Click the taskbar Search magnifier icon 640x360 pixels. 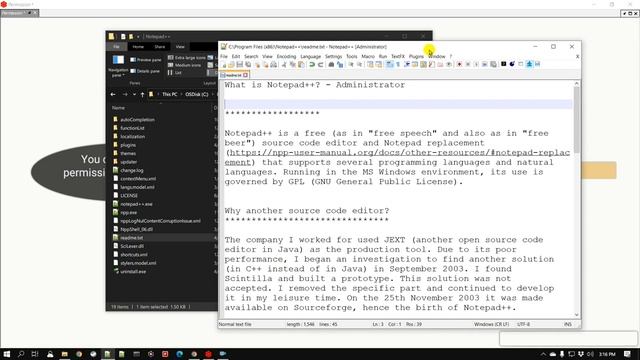pos(21,354)
